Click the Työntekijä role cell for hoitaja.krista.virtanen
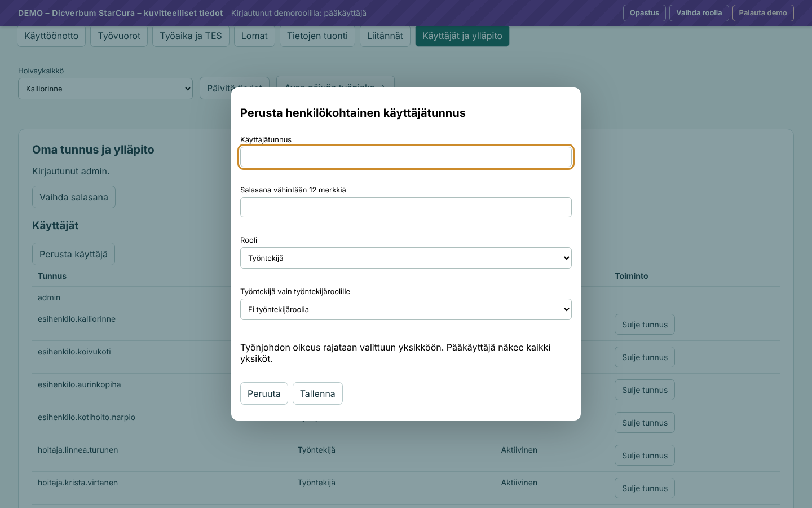This screenshot has width=812, height=508. point(316,483)
